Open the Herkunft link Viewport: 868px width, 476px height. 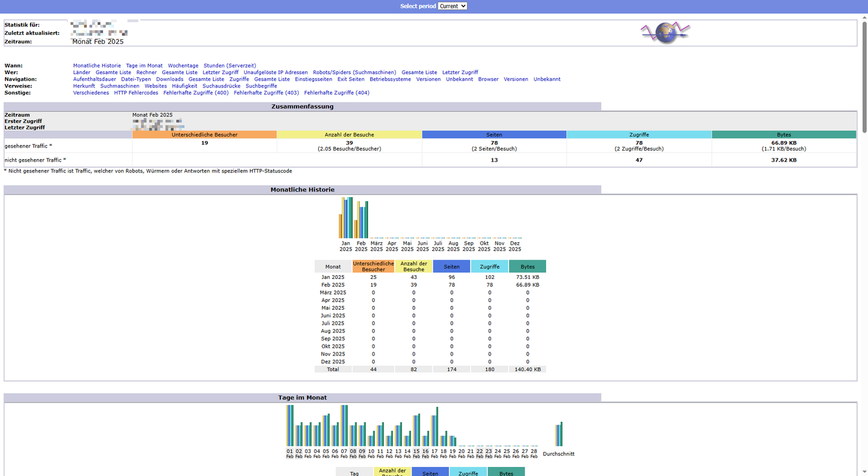point(84,86)
